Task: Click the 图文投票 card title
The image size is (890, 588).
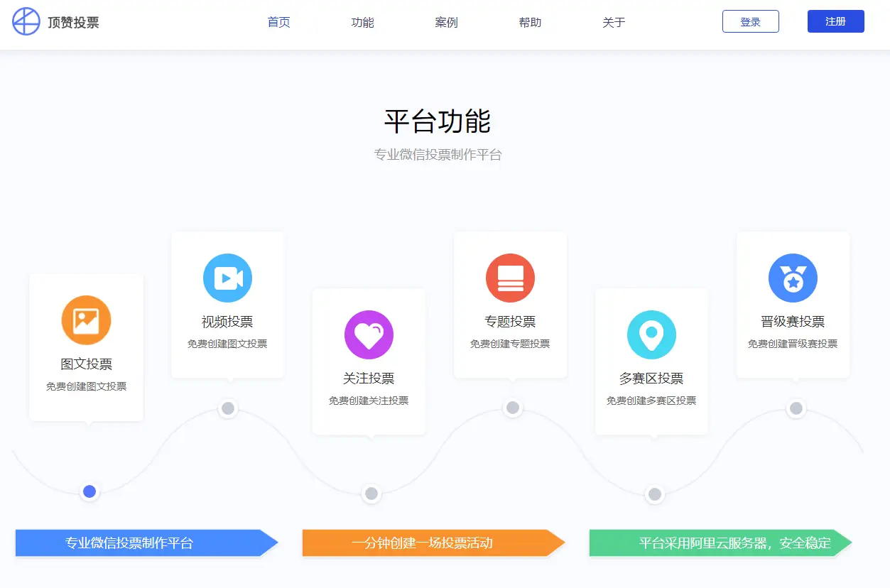Action: tap(86, 364)
